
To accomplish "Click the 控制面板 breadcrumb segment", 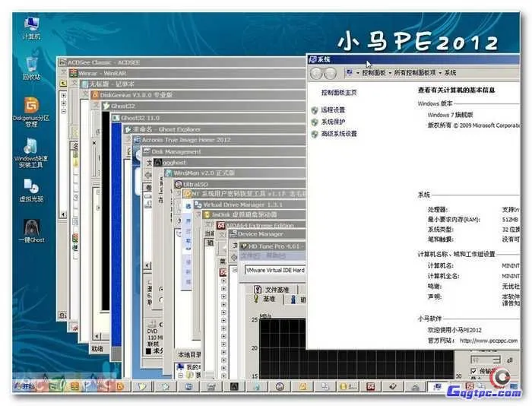I will tap(374, 73).
